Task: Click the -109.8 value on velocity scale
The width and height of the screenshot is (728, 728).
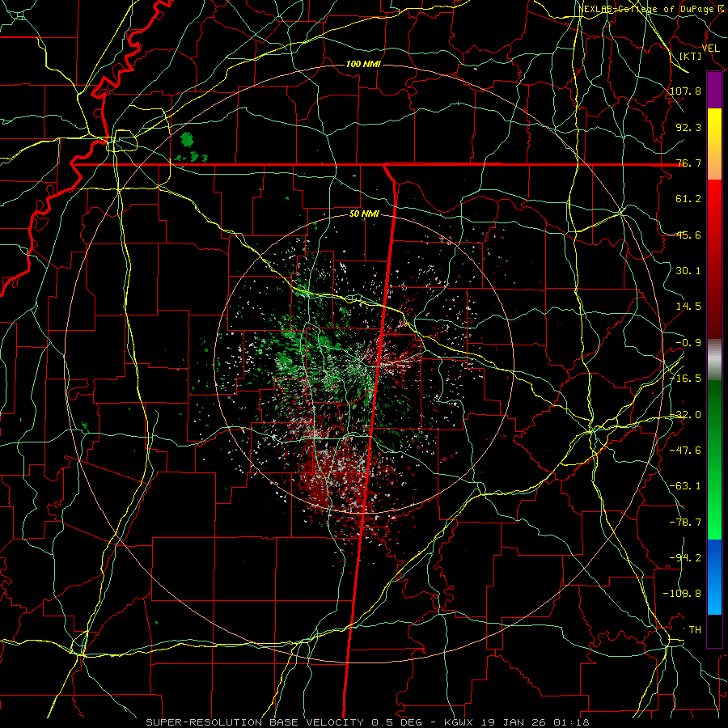Action: (682, 594)
